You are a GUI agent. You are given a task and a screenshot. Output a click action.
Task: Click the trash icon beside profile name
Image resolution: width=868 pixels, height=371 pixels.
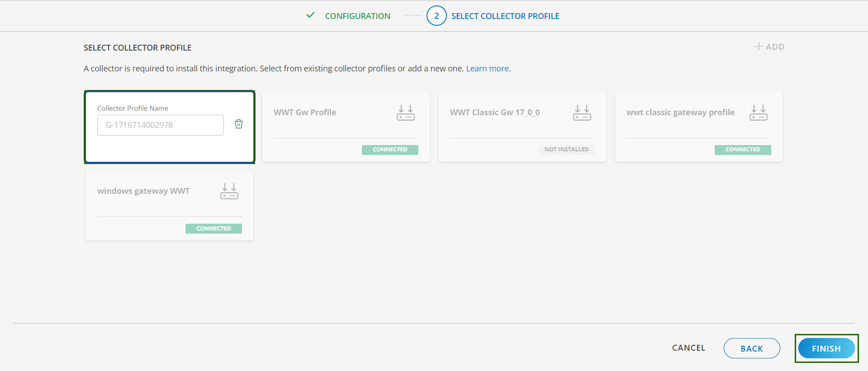pyautogui.click(x=239, y=124)
